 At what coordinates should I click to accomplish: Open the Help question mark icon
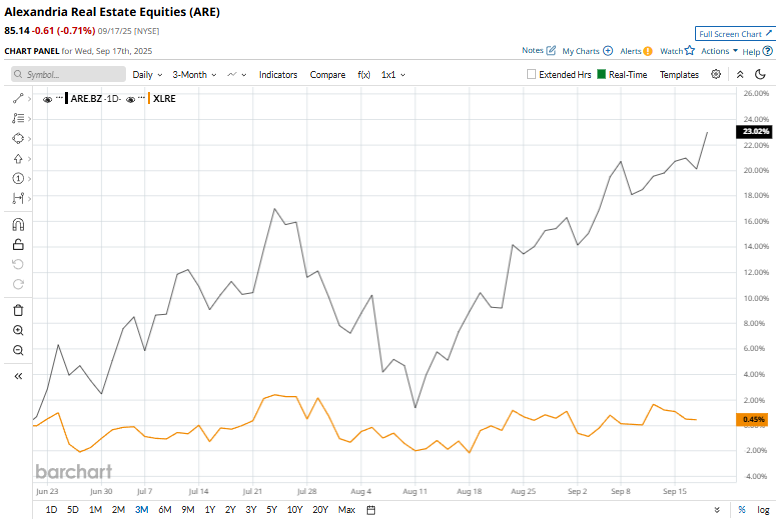click(768, 51)
